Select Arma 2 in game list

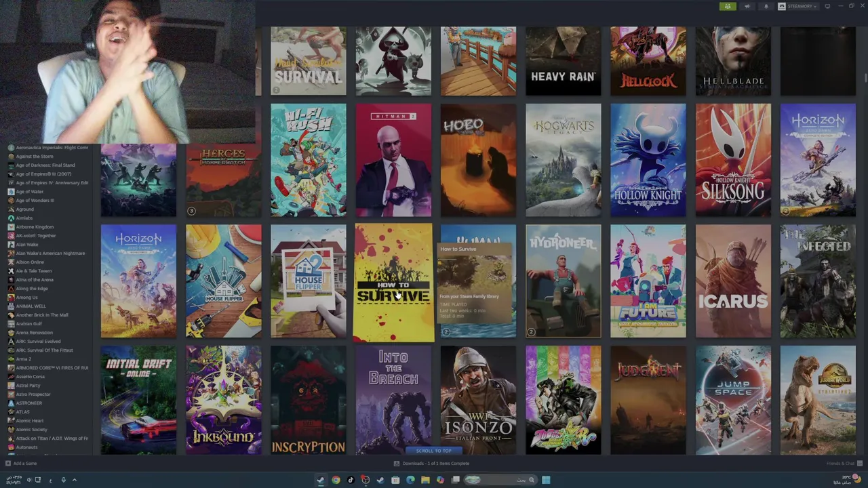click(24, 359)
